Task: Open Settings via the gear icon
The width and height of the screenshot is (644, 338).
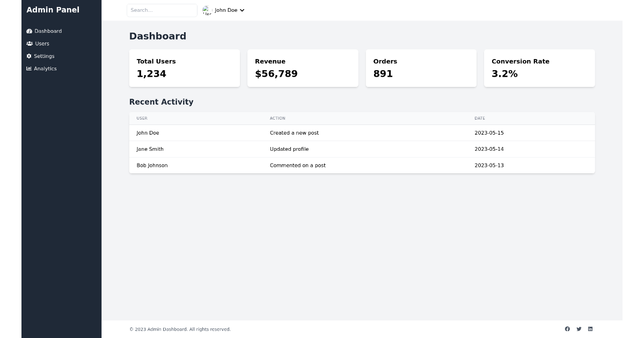Action: tap(29, 56)
